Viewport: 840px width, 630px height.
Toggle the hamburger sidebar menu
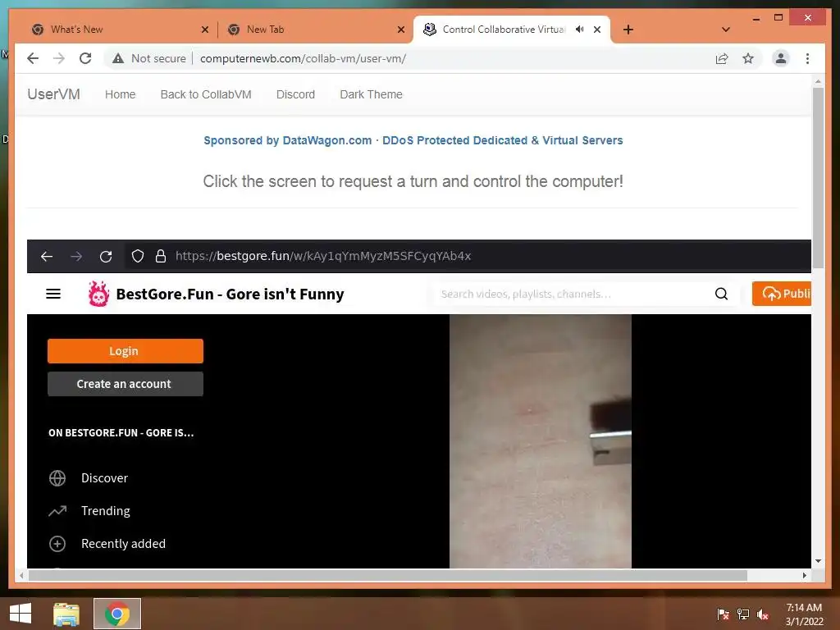point(53,294)
